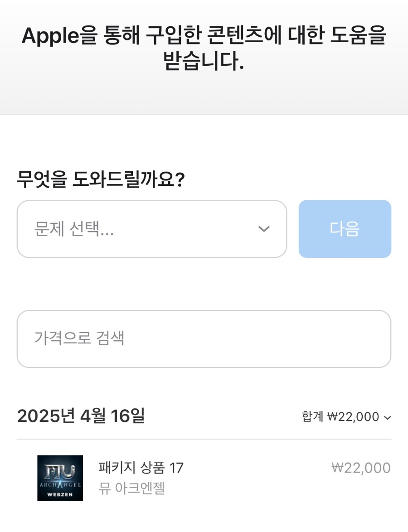Open the "문제 선택..." dropdown

151,229
